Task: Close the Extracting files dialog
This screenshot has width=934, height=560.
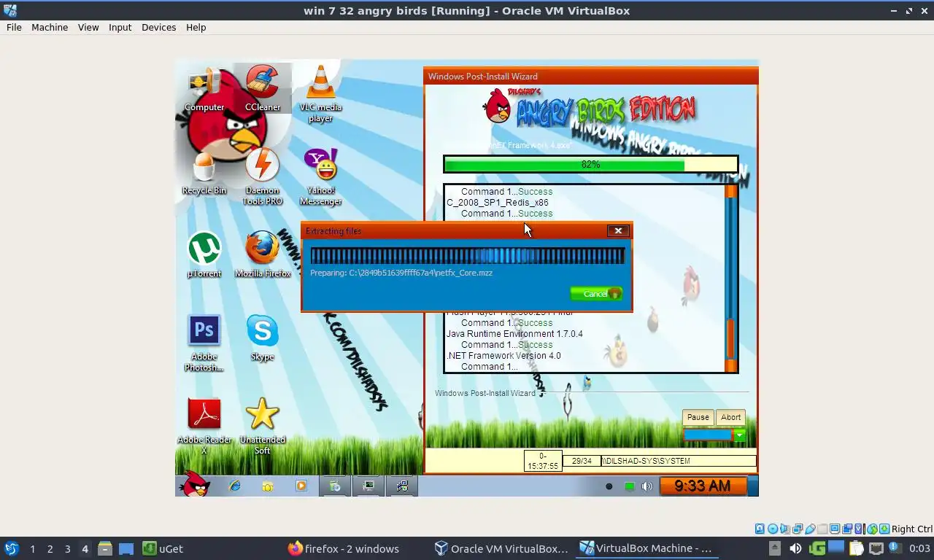Action: click(x=618, y=230)
